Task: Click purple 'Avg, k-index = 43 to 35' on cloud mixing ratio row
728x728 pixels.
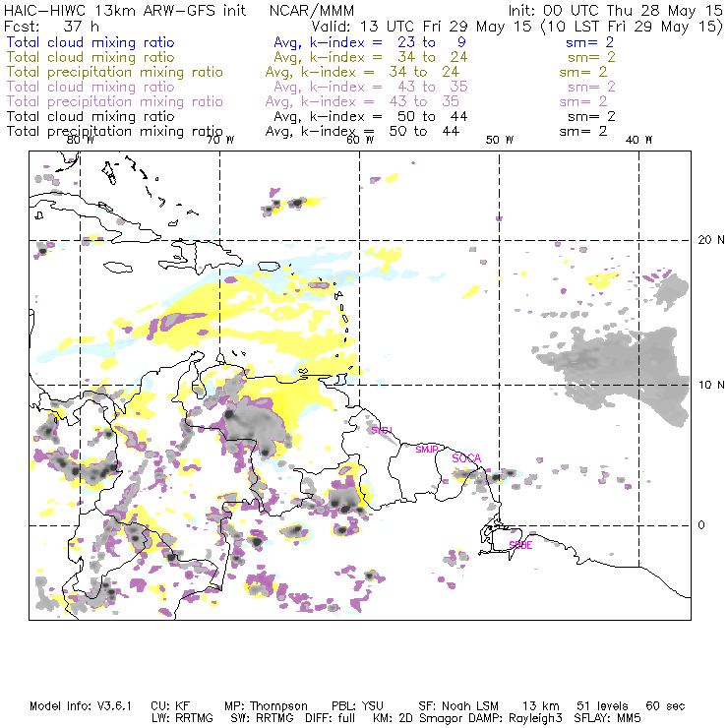Action: tap(371, 87)
